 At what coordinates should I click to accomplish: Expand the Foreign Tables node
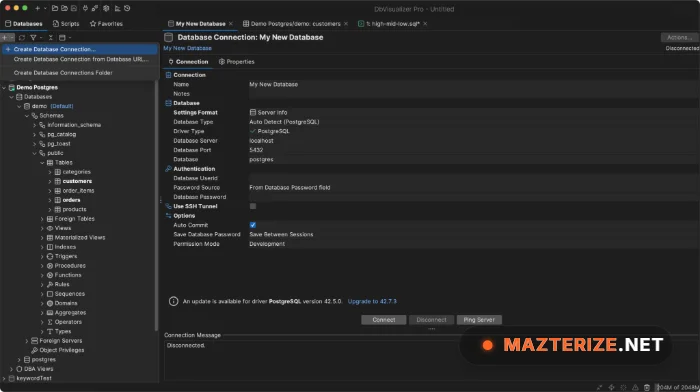[42, 219]
